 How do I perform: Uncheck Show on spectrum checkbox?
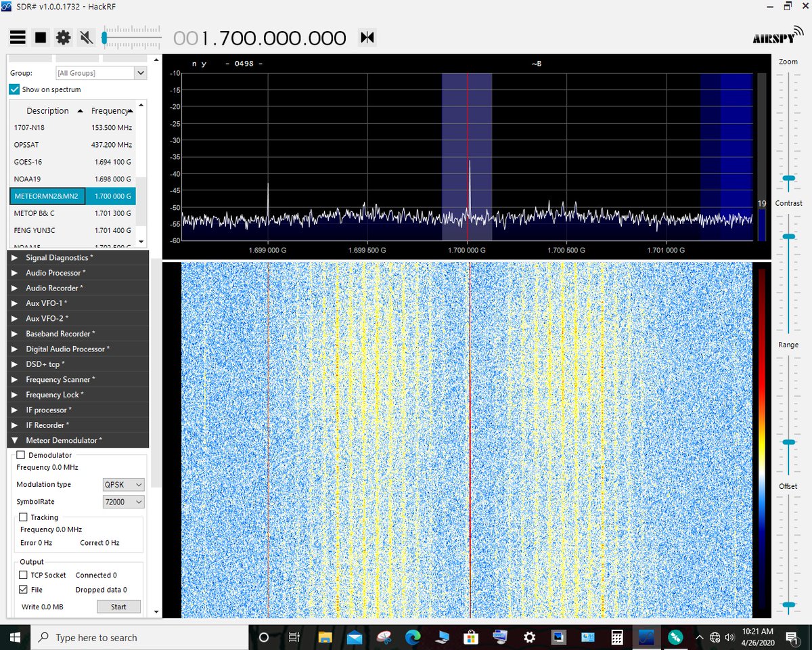(x=14, y=89)
